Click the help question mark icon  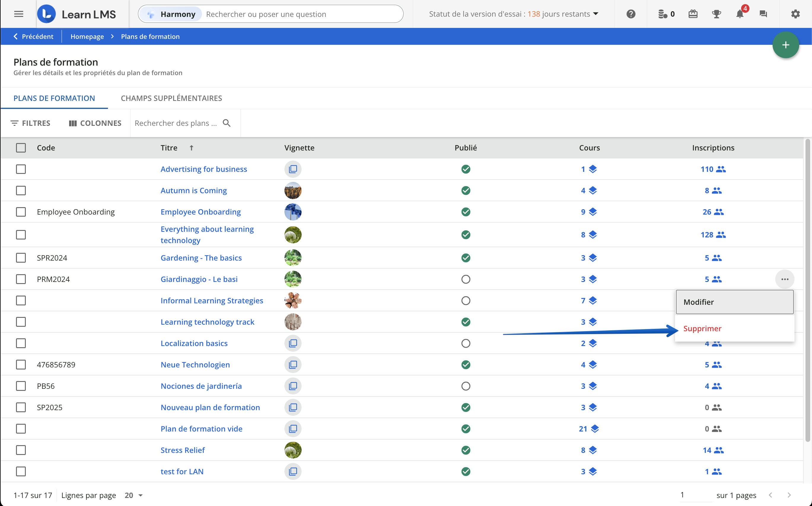click(x=631, y=14)
